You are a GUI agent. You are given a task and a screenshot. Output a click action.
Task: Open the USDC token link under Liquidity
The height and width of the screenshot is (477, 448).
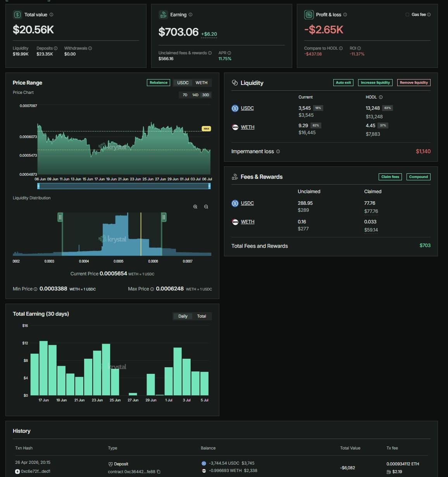point(247,108)
